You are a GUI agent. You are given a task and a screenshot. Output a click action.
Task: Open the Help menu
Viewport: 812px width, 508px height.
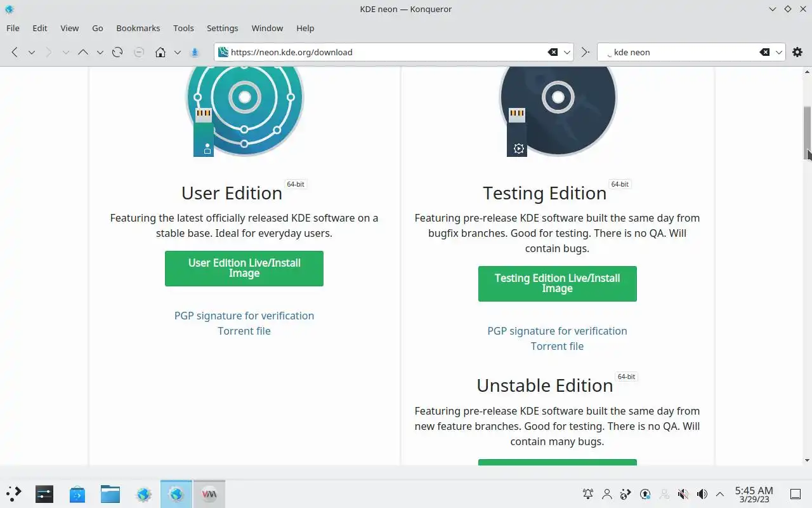(x=305, y=28)
